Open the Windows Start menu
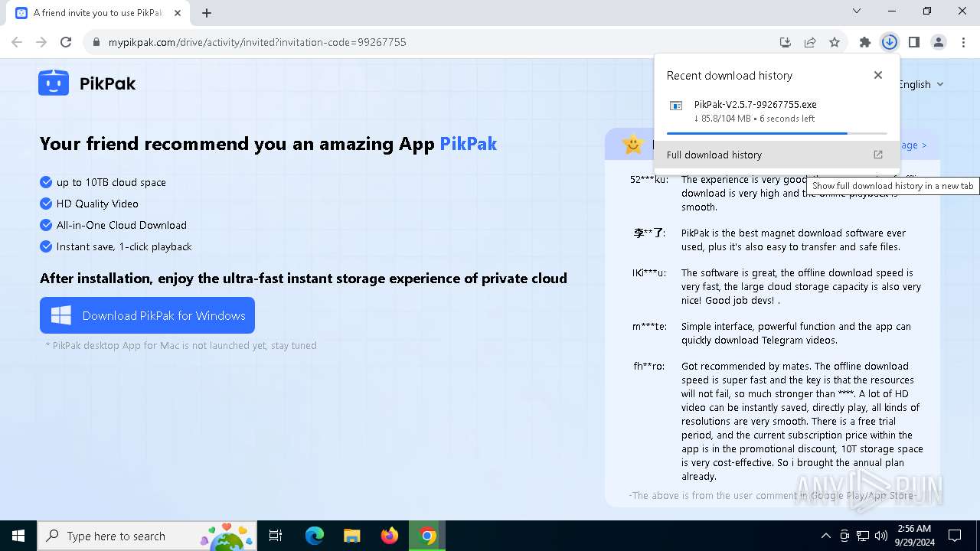Viewport: 980px width, 551px height. 18,536
